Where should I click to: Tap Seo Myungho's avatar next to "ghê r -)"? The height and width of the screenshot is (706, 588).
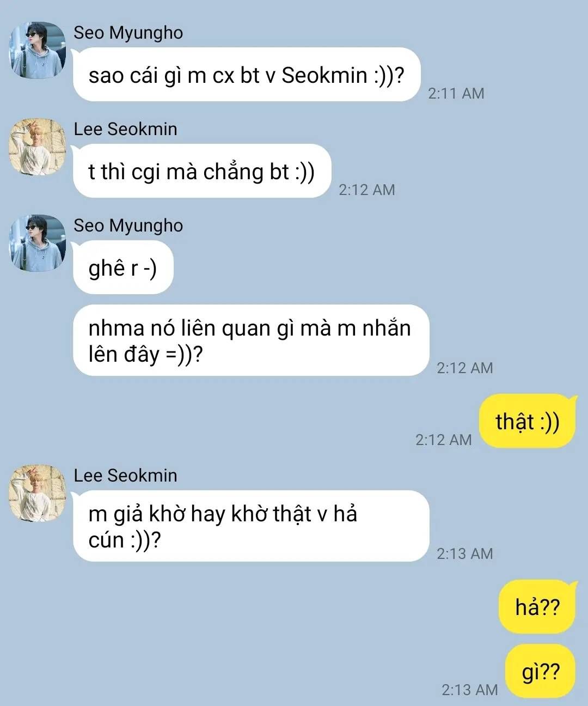(38, 244)
